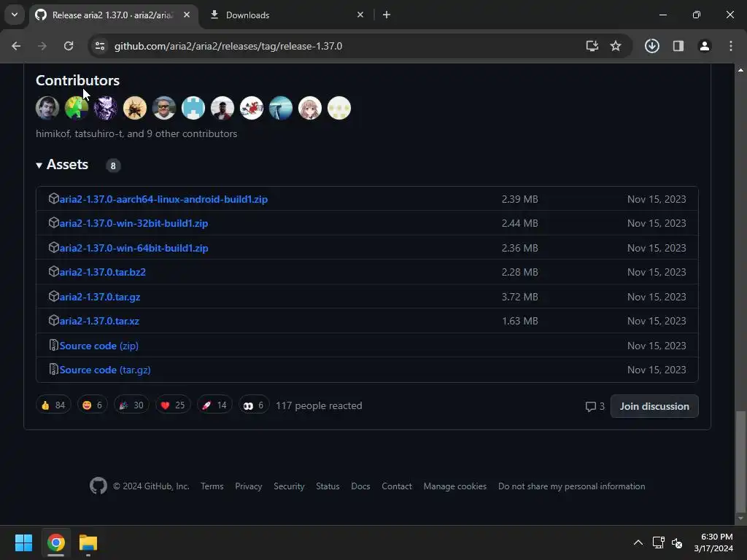Toggle the rocket reaction with 14
747x560 pixels.
pos(214,405)
